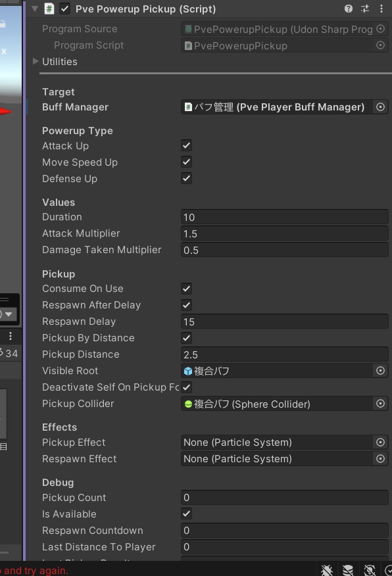
Task: Disable the Pve Powerup Pickup script checkbox
Action: (64, 9)
